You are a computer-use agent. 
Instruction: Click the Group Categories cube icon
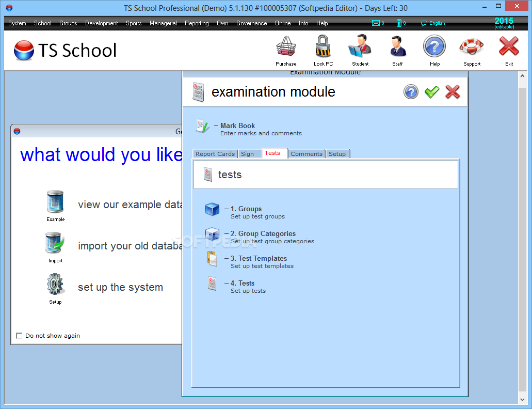pyautogui.click(x=213, y=234)
